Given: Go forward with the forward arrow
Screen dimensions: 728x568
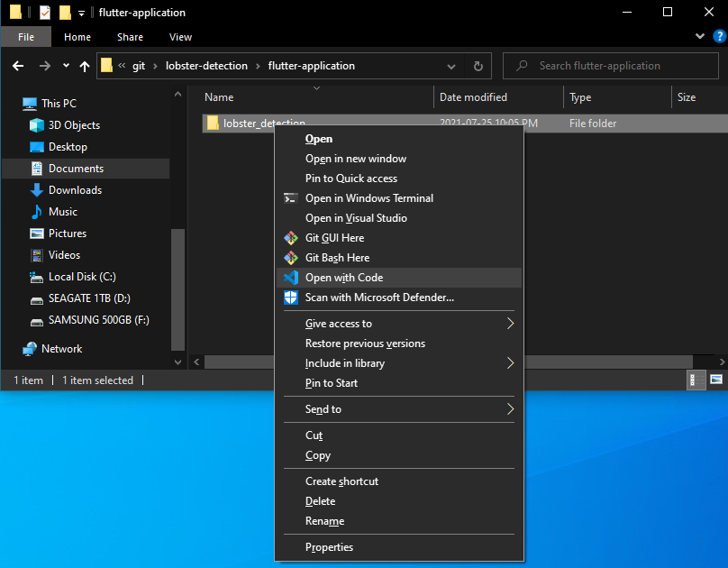Looking at the screenshot, I should click(44, 66).
